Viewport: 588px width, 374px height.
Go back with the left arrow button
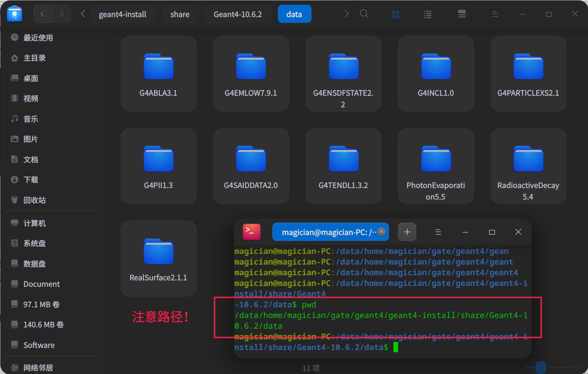tap(43, 14)
